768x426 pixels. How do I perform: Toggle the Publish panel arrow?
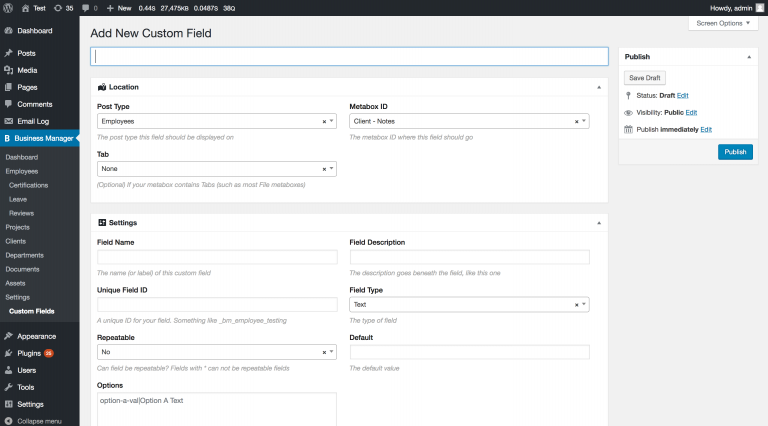click(x=749, y=57)
